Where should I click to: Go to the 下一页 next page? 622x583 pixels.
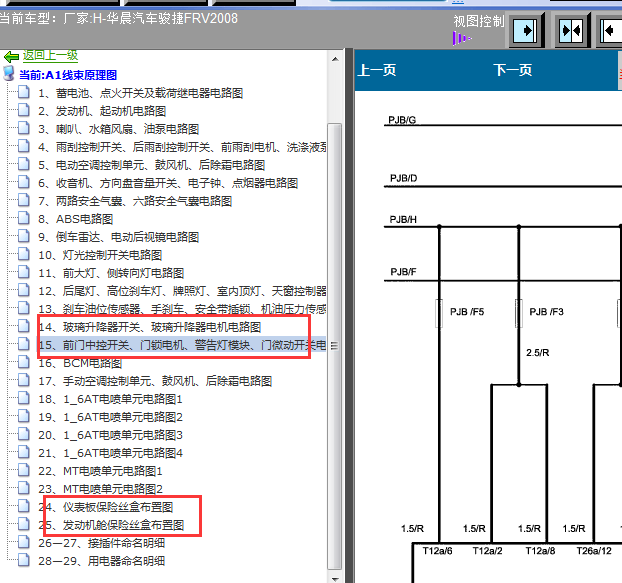(513, 70)
